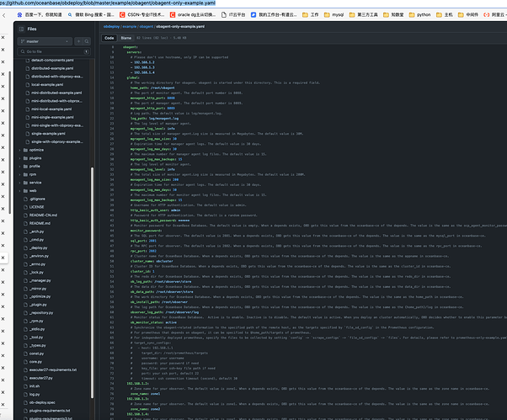Open the Bing search bookmark

pos(91,15)
